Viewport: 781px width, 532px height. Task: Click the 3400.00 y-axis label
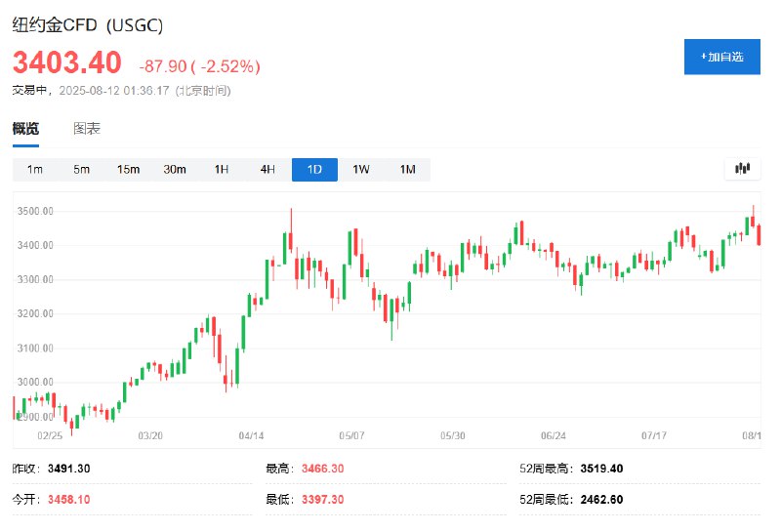[x=35, y=245]
